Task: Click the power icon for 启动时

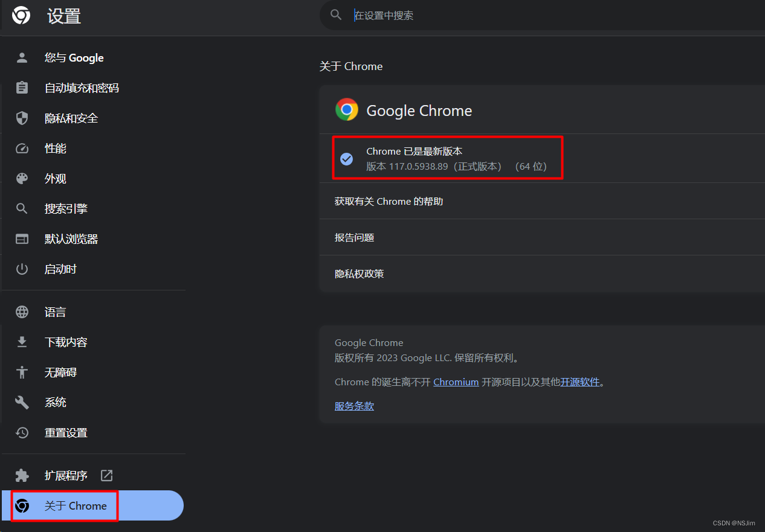Action: (x=22, y=269)
